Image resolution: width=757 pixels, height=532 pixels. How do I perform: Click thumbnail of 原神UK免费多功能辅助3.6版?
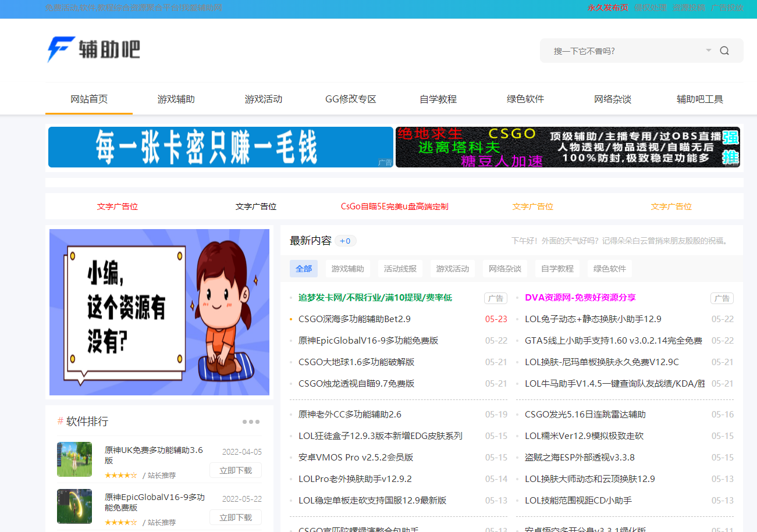tap(74, 459)
